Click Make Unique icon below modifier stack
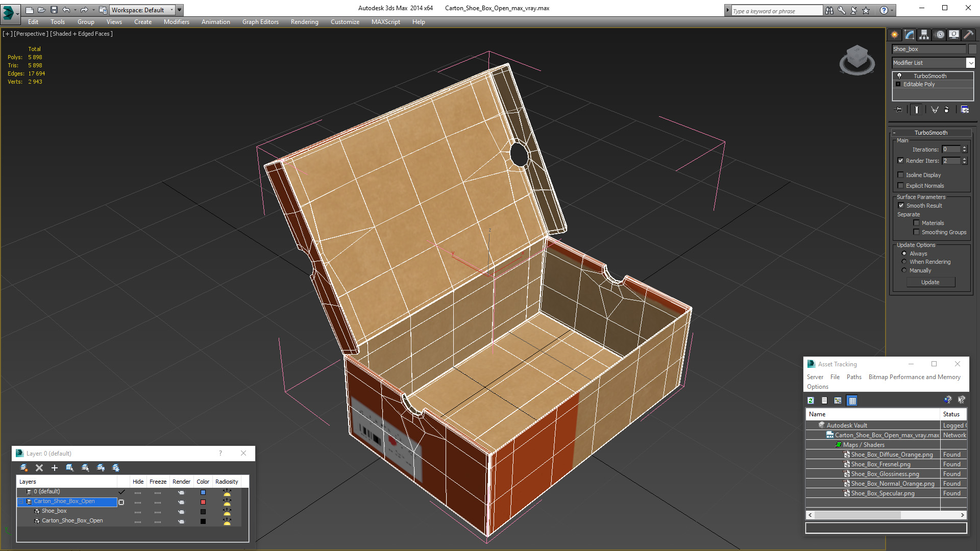The image size is (980, 551). [x=935, y=110]
